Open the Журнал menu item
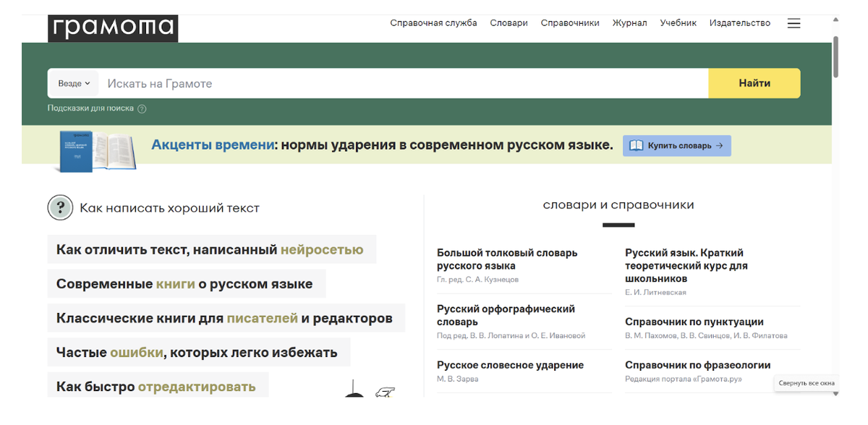The image size is (868, 425). pyautogui.click(x=629, y=23)
